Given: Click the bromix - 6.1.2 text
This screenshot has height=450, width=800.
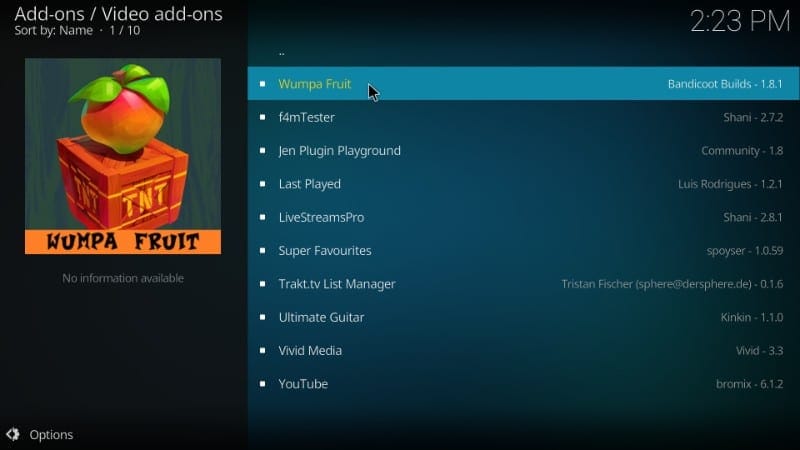Looking at the screenshot, I should coord(749,384).
